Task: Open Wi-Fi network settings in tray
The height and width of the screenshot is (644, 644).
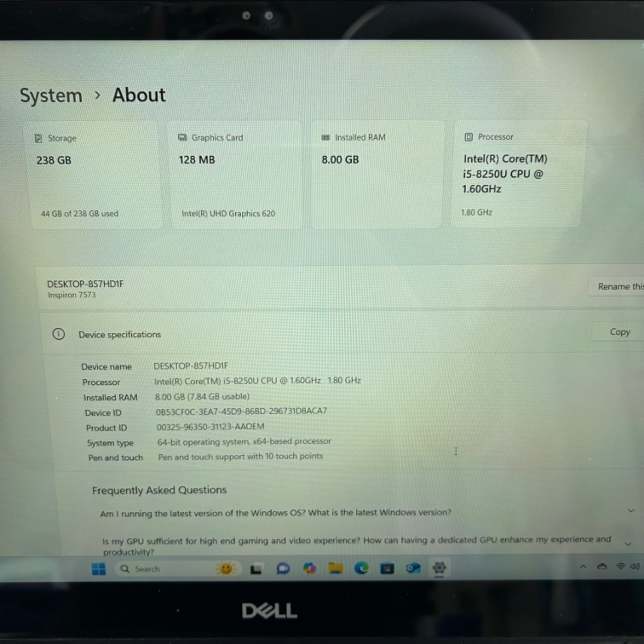Action: tap(620, 567)
